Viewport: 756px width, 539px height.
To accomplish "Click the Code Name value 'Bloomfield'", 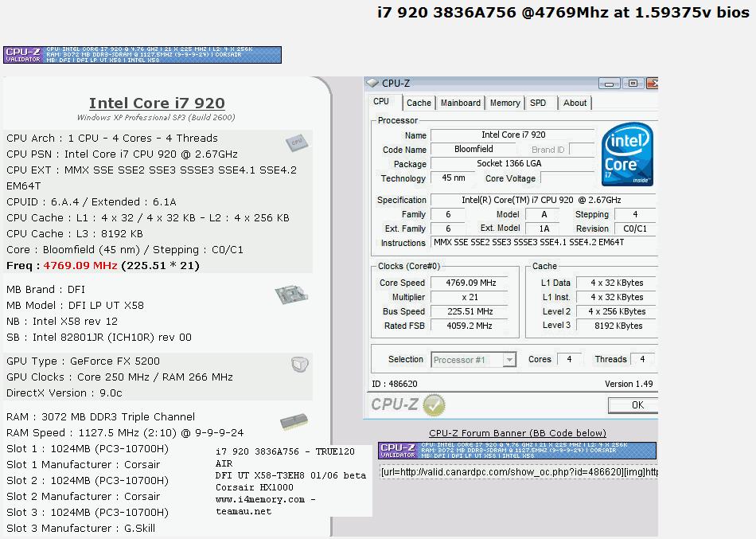I will (473, 149).
